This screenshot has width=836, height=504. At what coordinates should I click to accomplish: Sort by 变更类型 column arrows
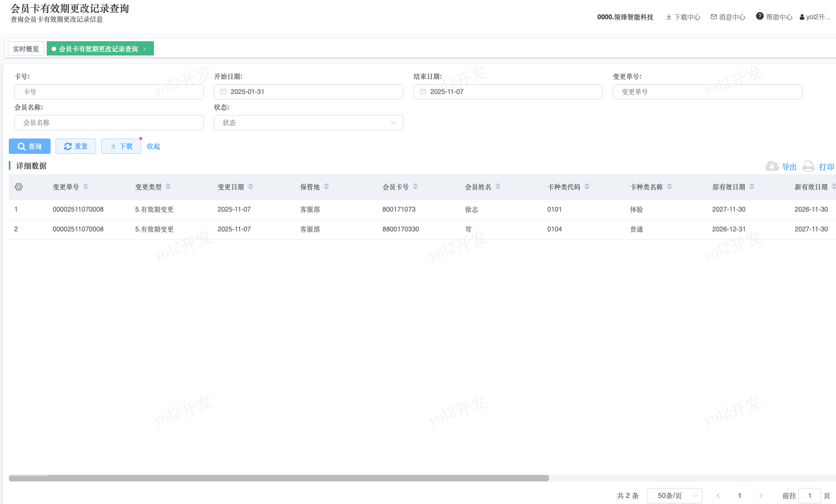point(168,187)
